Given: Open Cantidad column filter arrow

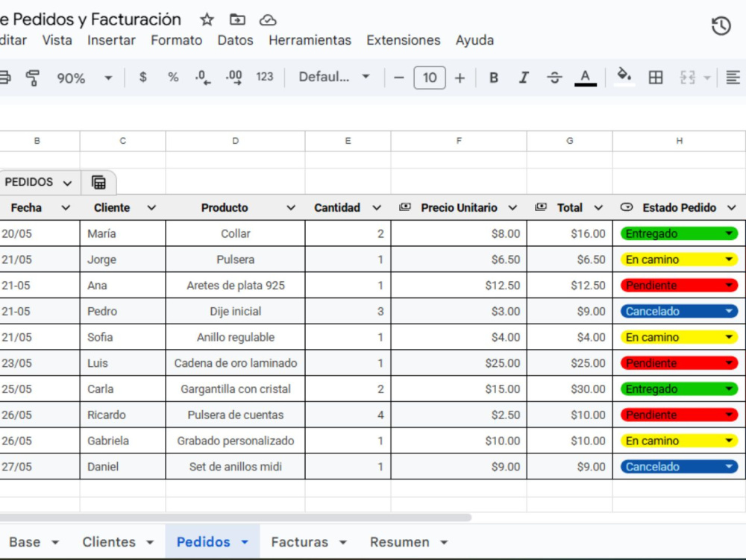Looking at the screenshot, I should (376, 208).
